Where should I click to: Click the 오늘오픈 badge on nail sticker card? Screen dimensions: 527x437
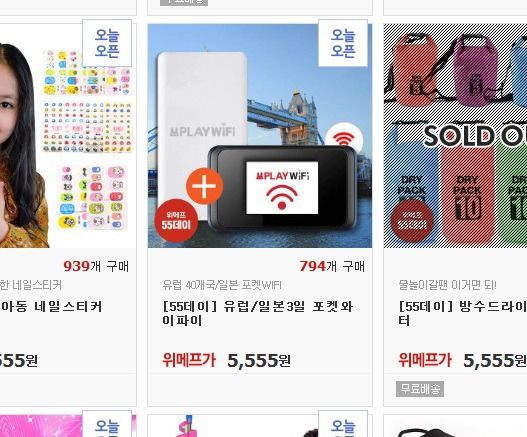click(x=107, y=43)
